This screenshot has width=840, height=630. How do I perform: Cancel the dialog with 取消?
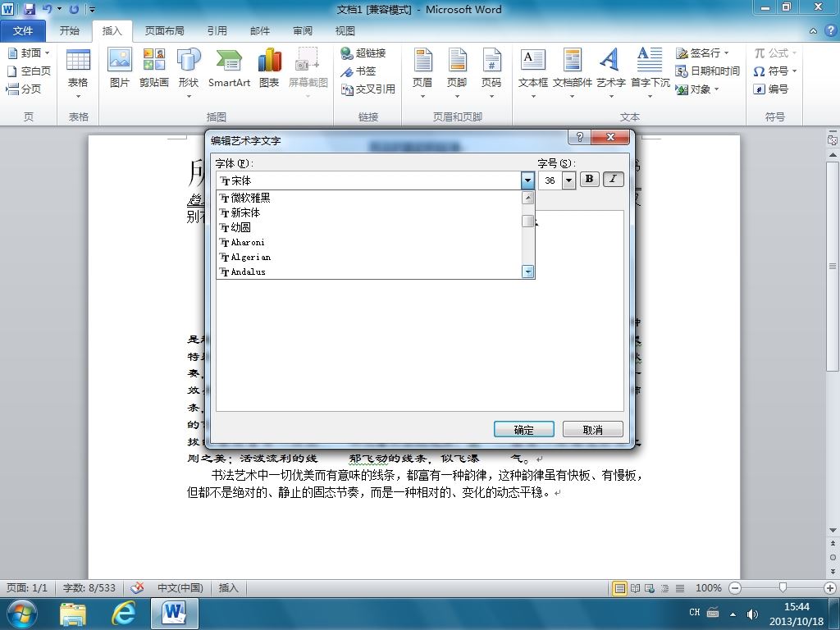[x=592, y=429]
